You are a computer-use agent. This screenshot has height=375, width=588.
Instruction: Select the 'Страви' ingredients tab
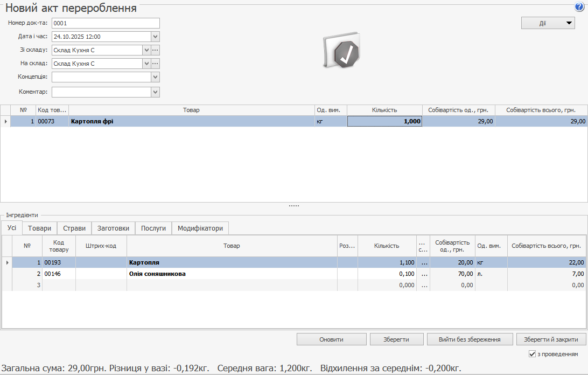(74, 228)
